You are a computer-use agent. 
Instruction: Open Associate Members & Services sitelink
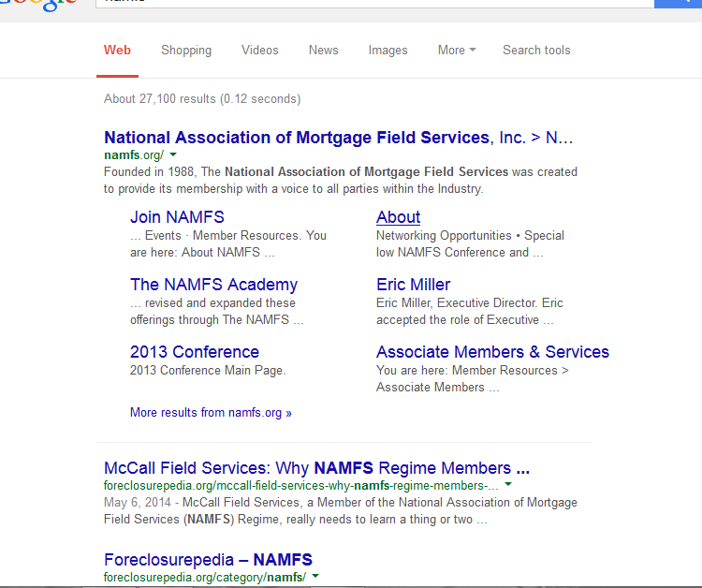tap(492, 352)
